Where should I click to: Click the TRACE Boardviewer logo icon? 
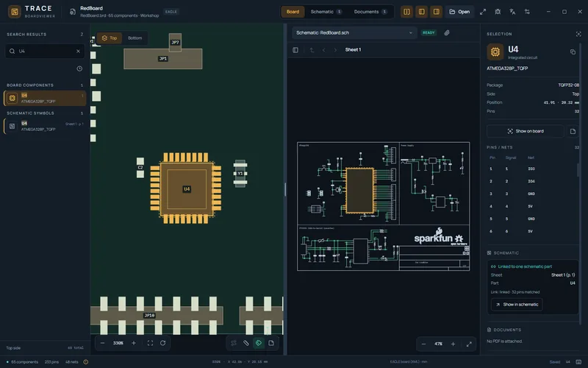click(x=15, y=12)
